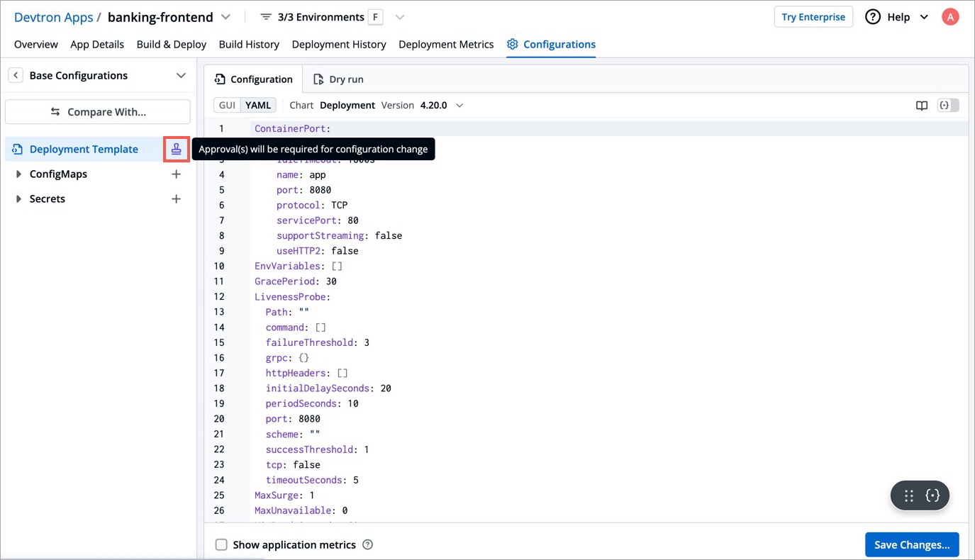
Task: Click the drag handle on floating widget
Action: click(909, 496)
